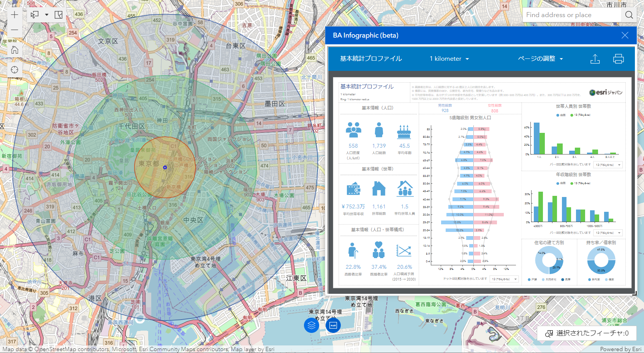This screenshot has height=353, width=644.
Task: Click the 千代田区 map label
Action: (x=131, y=126)
